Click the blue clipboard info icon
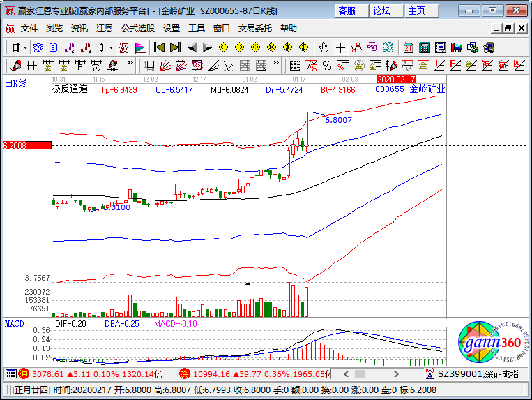532x400 pixels. [x=53, y=47]
